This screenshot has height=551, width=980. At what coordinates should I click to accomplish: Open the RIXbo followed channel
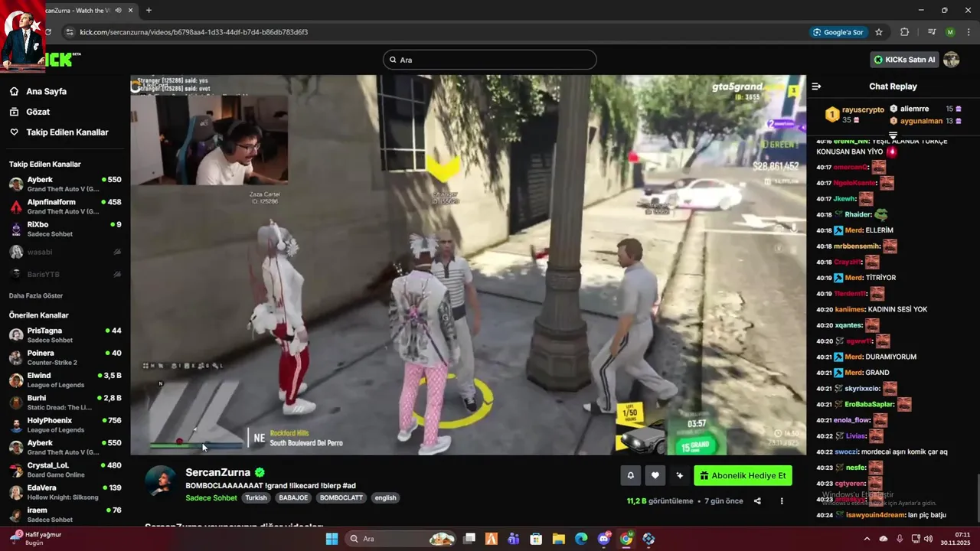tap(65, 229)
